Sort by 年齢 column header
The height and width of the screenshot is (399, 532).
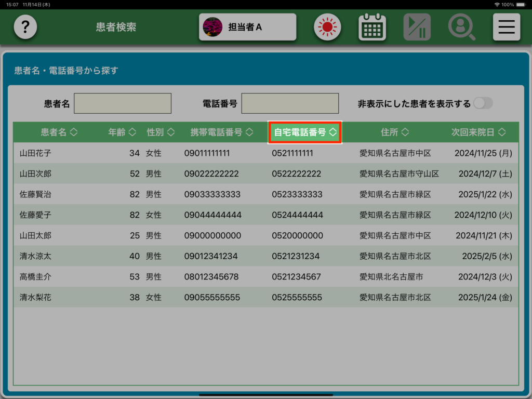[x=122, y=132]
